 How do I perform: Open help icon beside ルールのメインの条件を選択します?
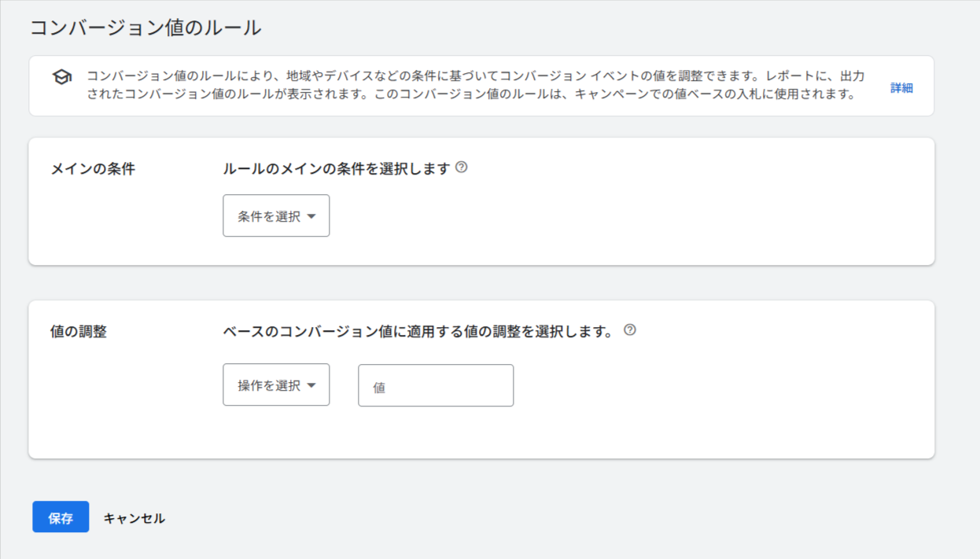pos(462,167)
